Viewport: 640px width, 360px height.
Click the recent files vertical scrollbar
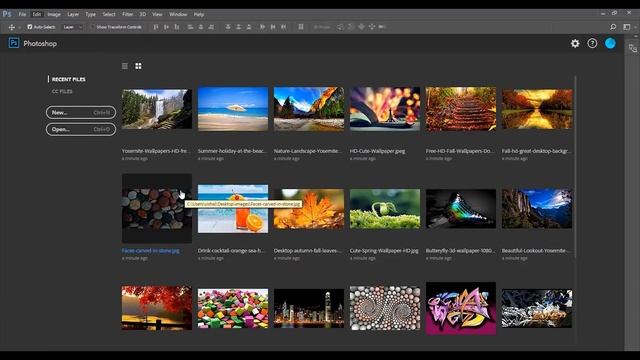pos(576,167)
